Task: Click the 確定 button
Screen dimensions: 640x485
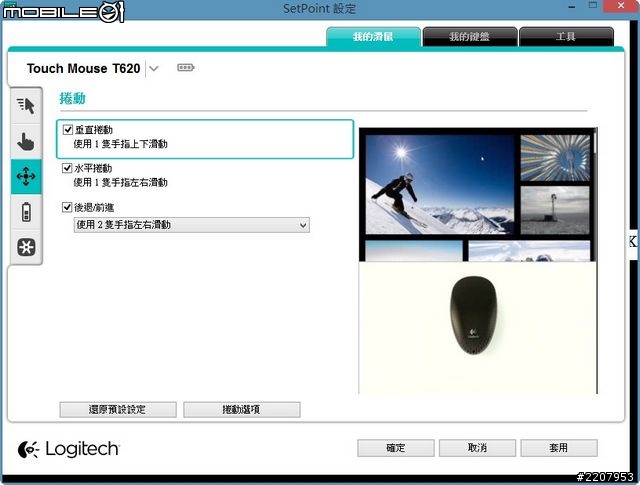Action: tap(396, 448)
